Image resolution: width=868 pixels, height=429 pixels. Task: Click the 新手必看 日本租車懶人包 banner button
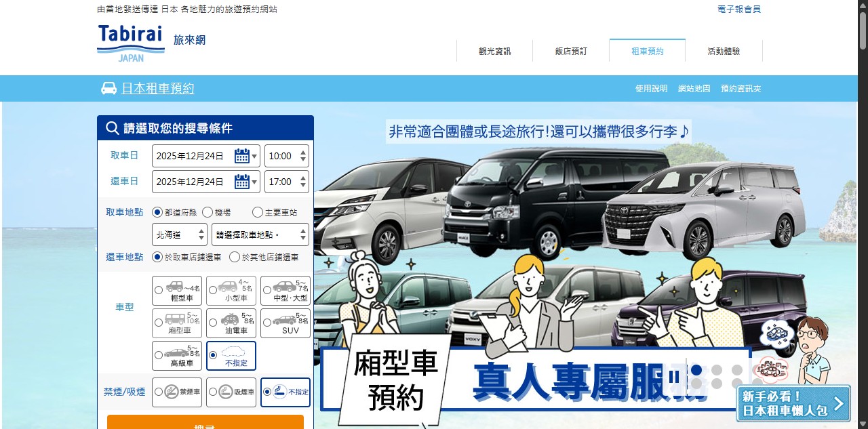tap(793, 404)
